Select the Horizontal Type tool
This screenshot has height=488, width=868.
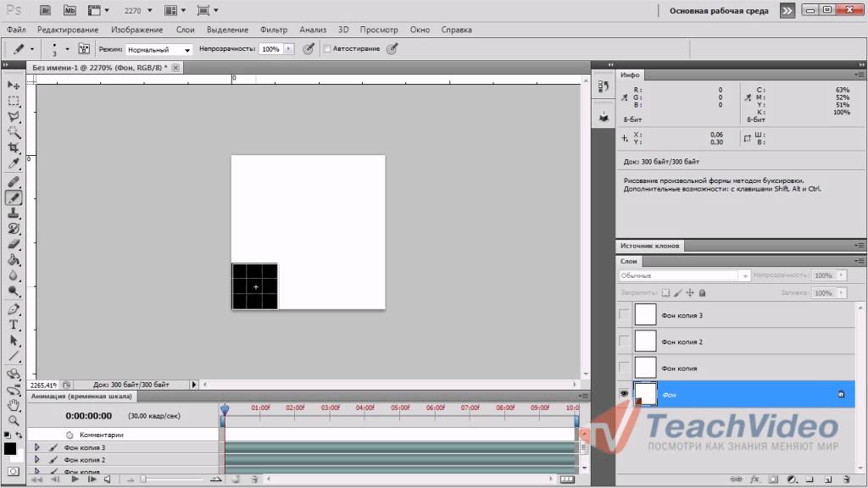(14, 324)
